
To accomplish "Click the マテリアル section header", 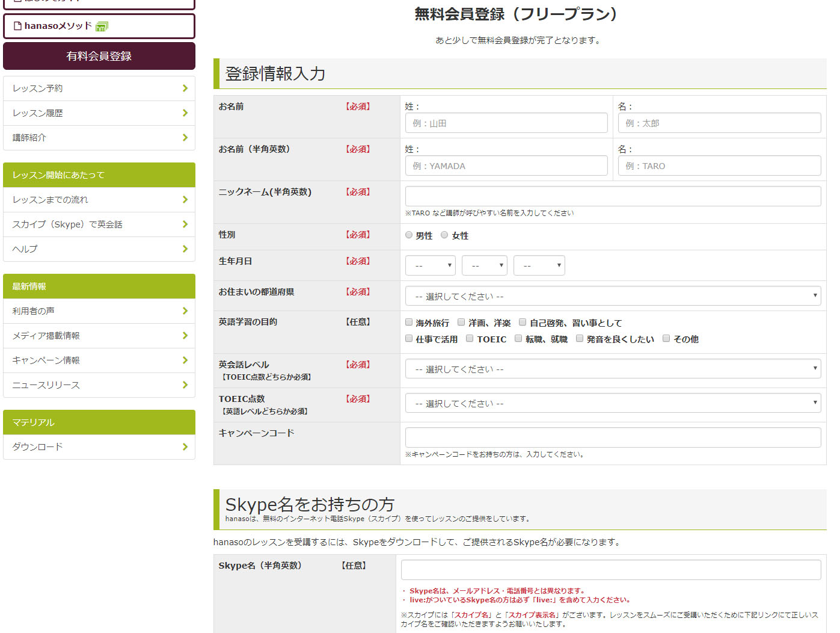I will [99, 422].
